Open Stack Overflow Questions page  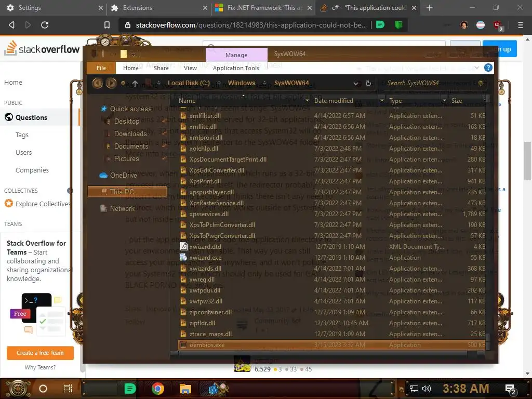pos(31,117)
